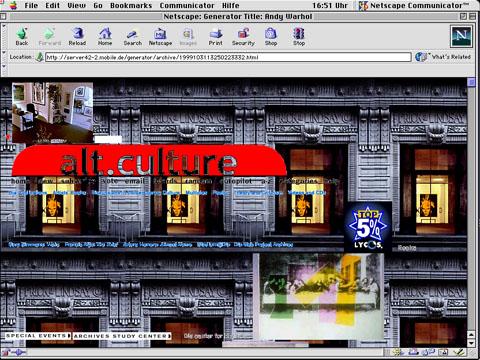Viewport: 480px width, 360px height.
Task: Open Navigator from the component bar
Action: pyautogui.click(x=397, y=352)
